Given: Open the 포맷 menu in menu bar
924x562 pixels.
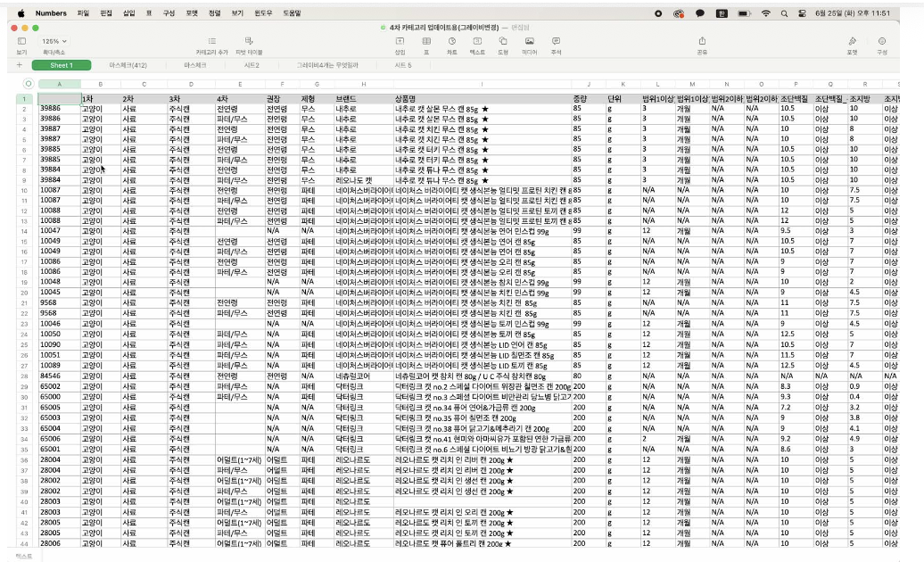Looking at the screenshot, I should pyautogui.click(x=192, y=13).
